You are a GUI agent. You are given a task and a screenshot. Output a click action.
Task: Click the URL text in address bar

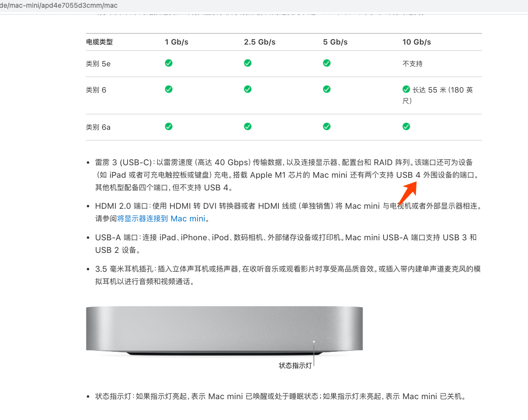coord(59,5)
